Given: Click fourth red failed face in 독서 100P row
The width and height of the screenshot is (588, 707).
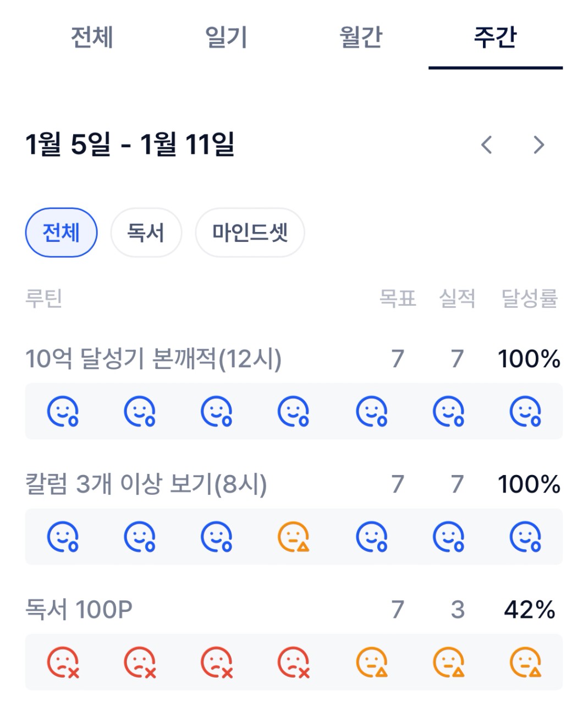Looking at the screenshot, I should [x=293, y=662].
